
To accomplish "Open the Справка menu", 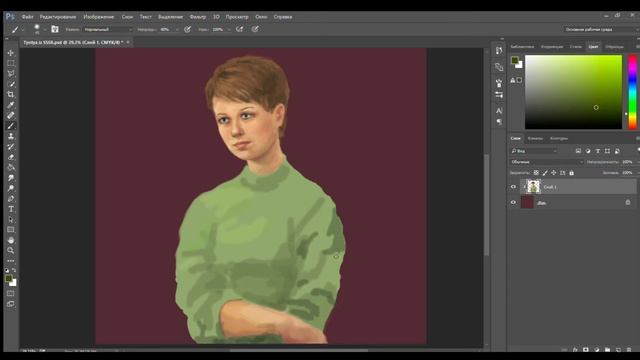I will pyautogui.click(x=283, y=17).
